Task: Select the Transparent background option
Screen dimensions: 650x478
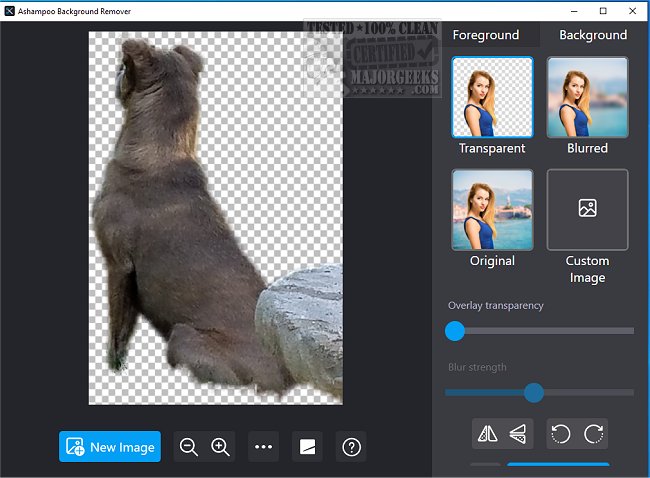Action: 492,97
